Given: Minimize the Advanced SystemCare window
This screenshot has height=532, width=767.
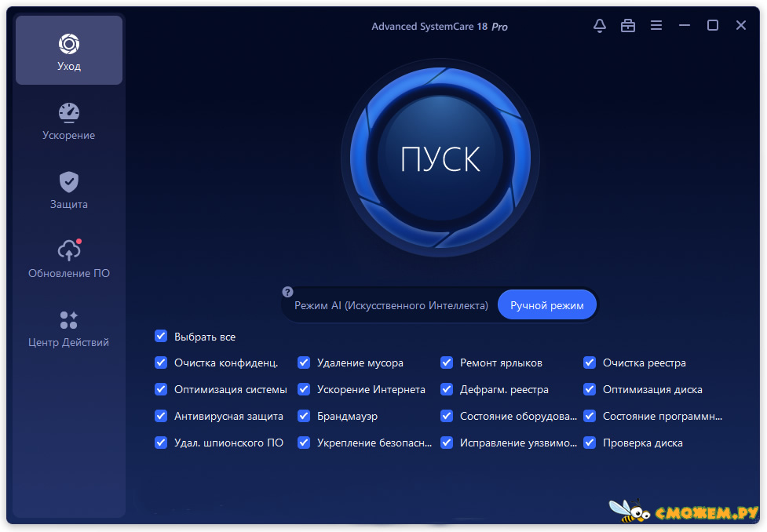Looking at the screenshot, I should point(685,25).
